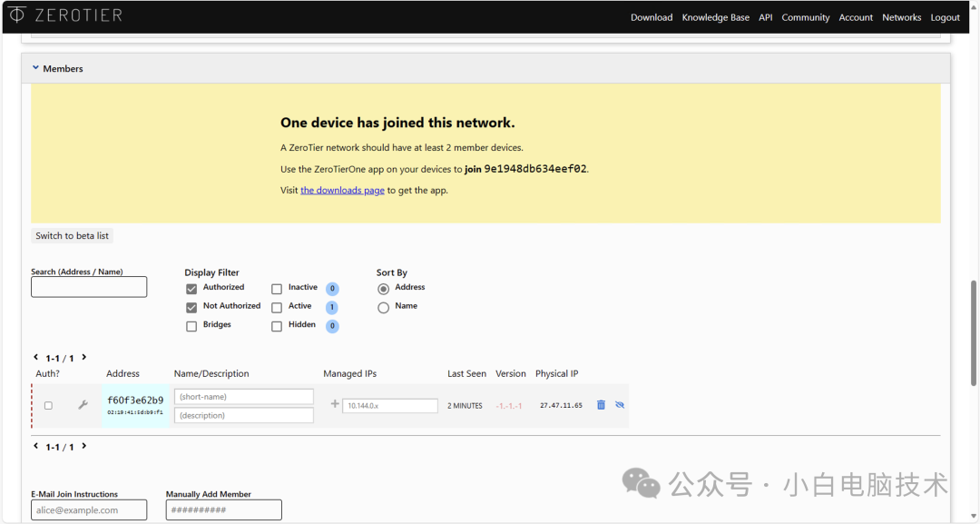This screenshot has height=524, width=980.
Task: Click the Name/Description column header
Action: [211, 373]
